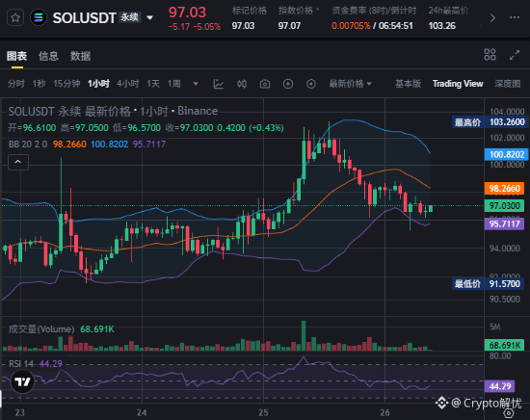Select the 1周 time interval
Viewport: 530px width, 420px height.
174,84
